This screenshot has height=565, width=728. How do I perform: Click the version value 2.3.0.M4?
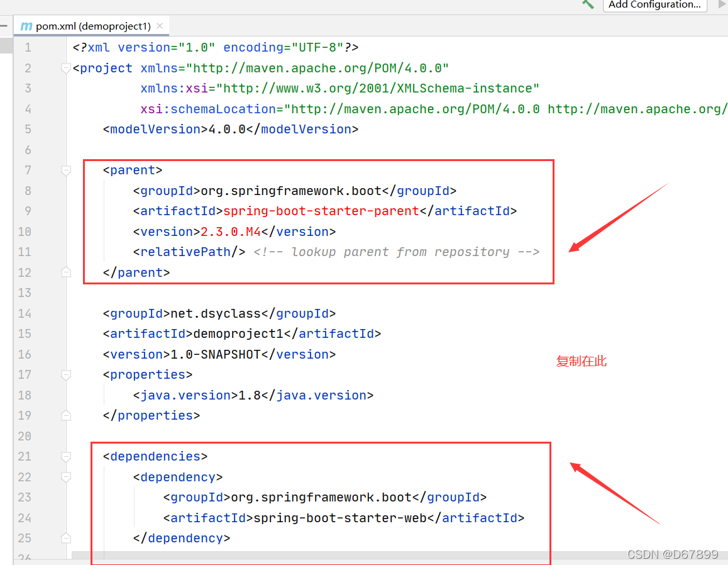[230, 232]
